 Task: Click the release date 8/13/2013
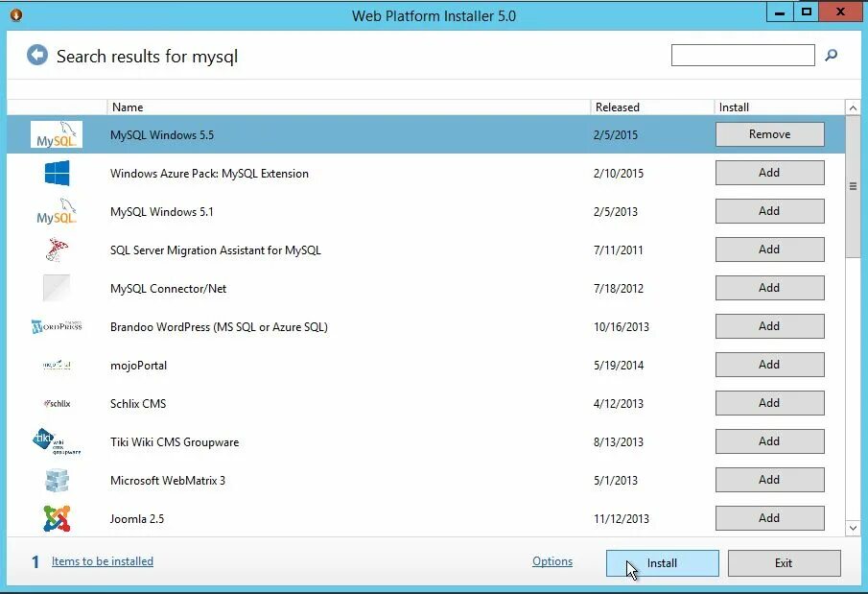[619, 442]
